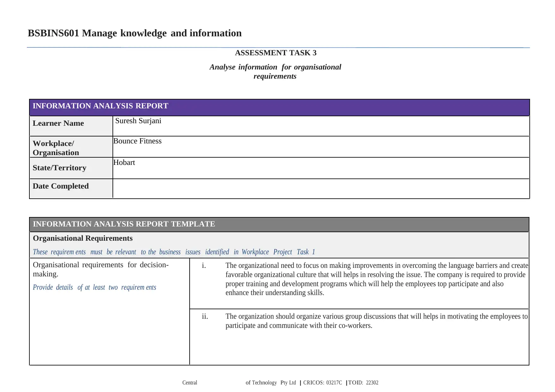The image size is (555, 392).
Task: Select the 'Workplace/ Organisation' label cell
Action: coord(71,147)
